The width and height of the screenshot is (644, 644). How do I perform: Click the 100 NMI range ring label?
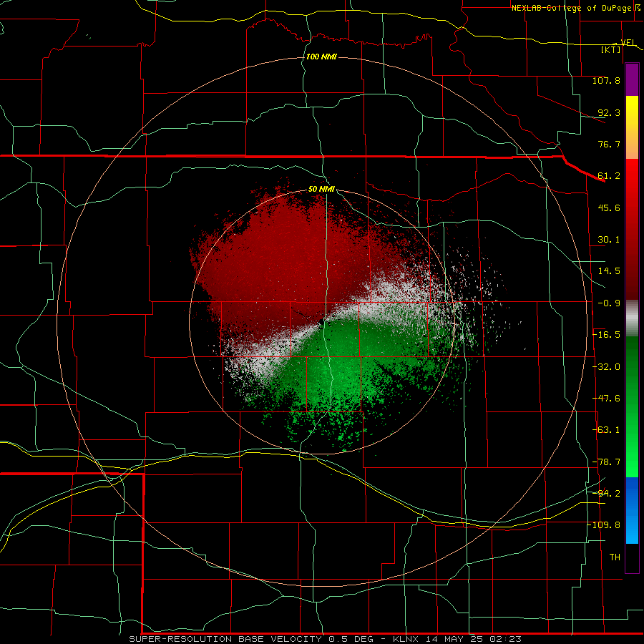pos(321,57)
